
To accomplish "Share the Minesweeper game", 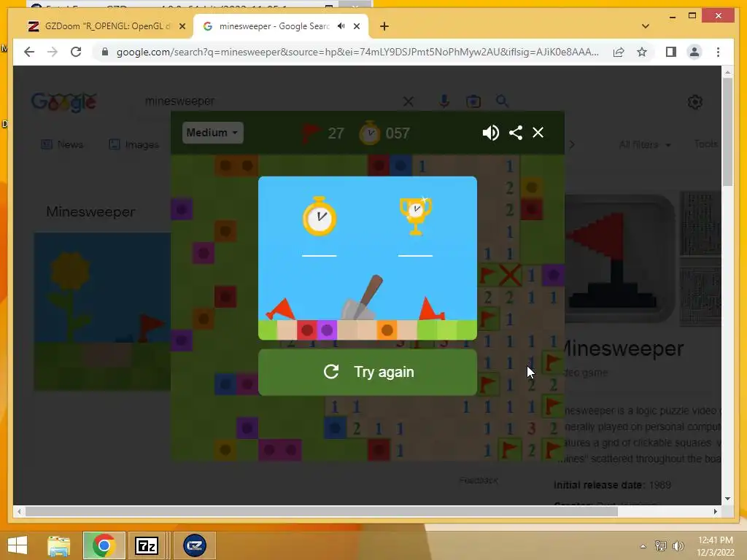I will pyautogui.click(x=516, y=133).
